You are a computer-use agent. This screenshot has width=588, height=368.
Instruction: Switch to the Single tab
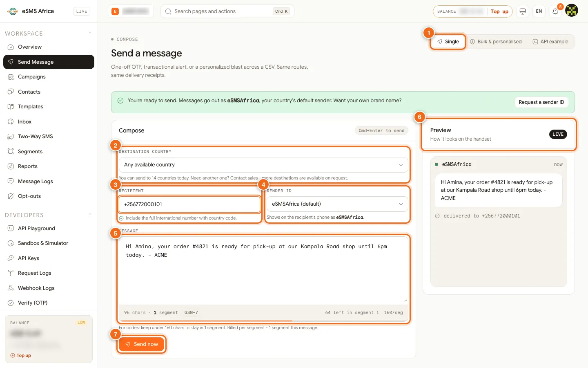448,42
